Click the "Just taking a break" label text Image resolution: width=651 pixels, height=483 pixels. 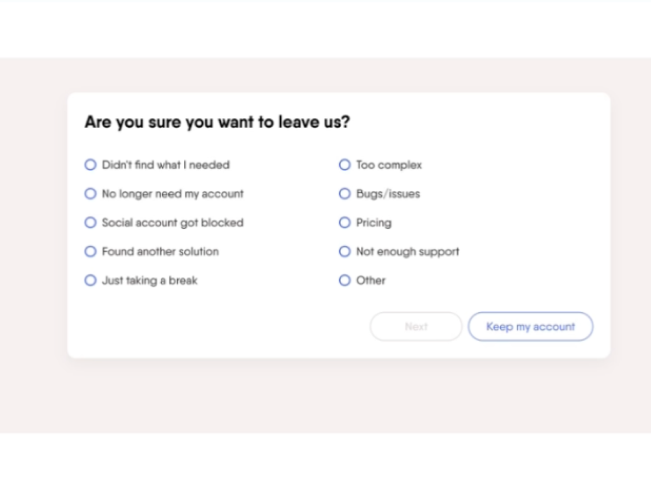(x=150, y=281)
